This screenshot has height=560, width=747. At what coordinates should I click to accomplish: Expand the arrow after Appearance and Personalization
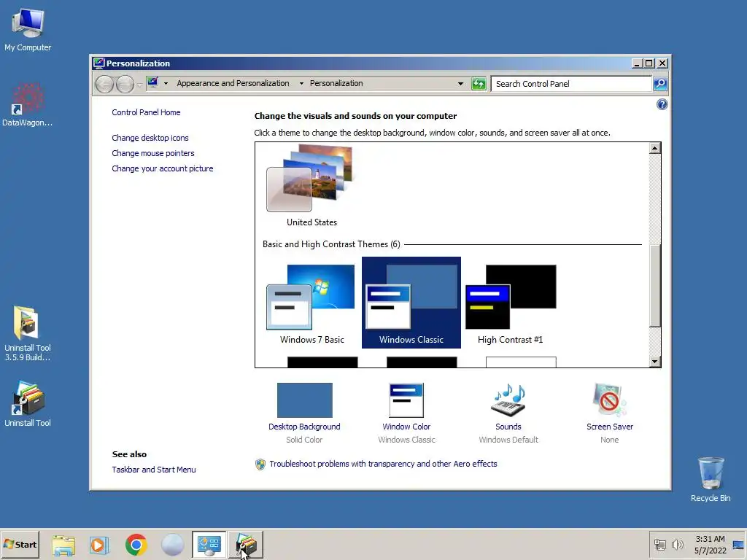[x=301, y=83]
